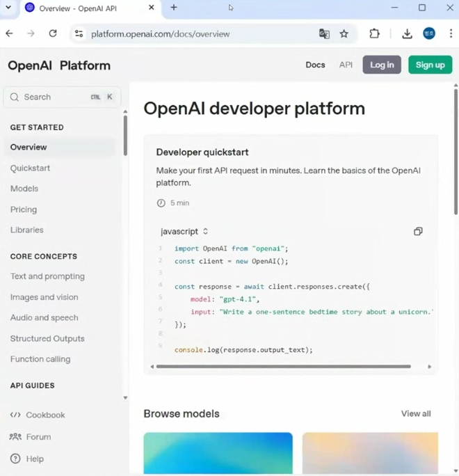459x476 pixels.
Task: Open Audio and speech page
Action: (44, 318)
